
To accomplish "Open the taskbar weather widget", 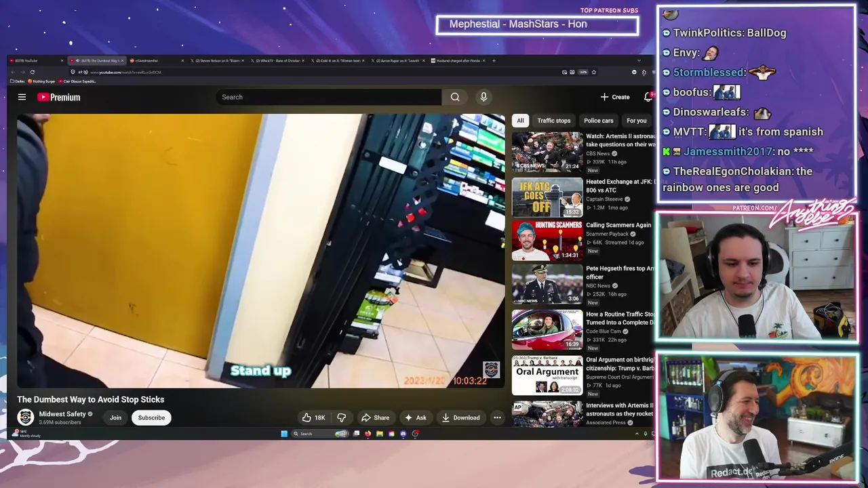I will coord(27,434).
